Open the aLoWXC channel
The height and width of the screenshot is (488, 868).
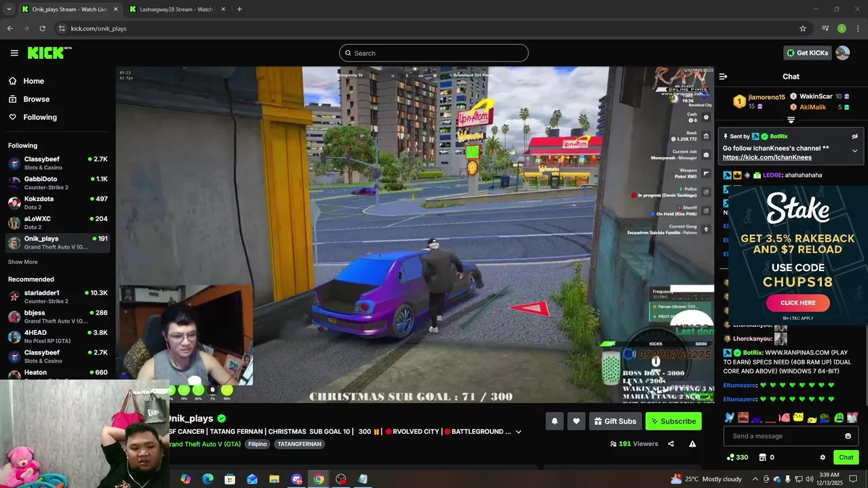click(58, 222)
